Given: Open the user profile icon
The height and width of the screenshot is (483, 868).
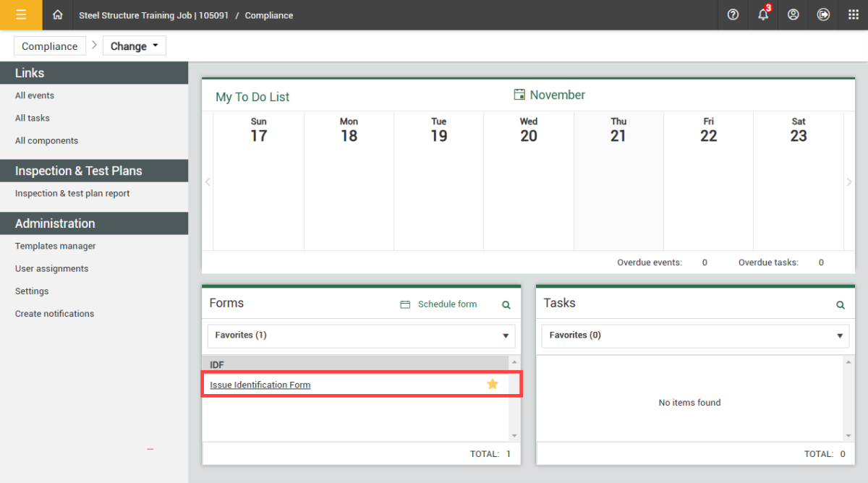Looking at the screenshot, I should pyautogui.click(x=793, y=14).
